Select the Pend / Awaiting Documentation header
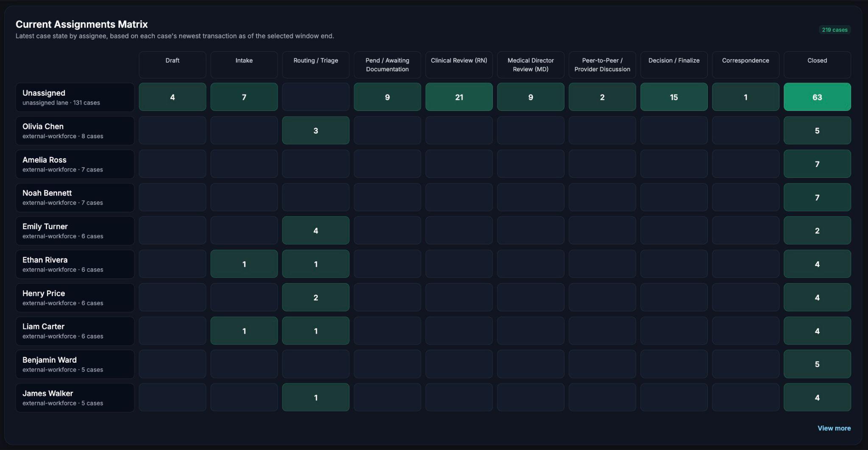868x450 pixels. coord(387,65)
